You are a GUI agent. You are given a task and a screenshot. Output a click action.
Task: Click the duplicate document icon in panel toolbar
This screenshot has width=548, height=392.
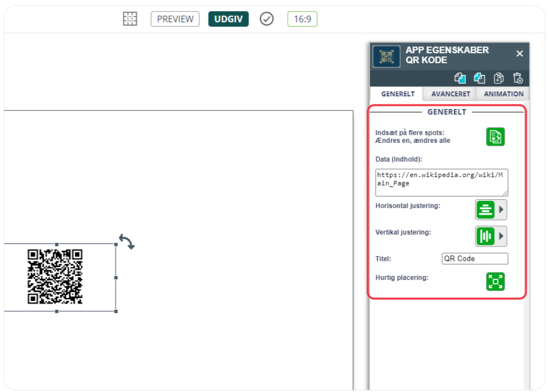pos(498,79)
